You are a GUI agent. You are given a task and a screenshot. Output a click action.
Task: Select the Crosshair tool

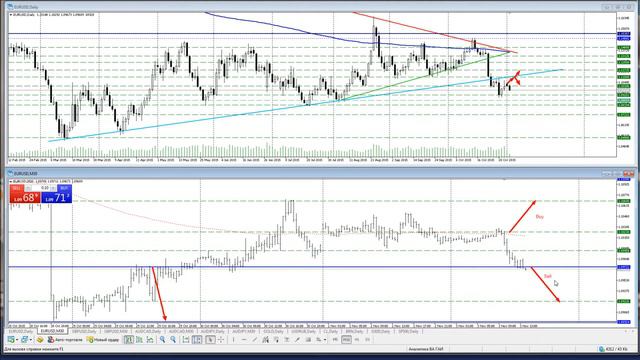point(220,340)
